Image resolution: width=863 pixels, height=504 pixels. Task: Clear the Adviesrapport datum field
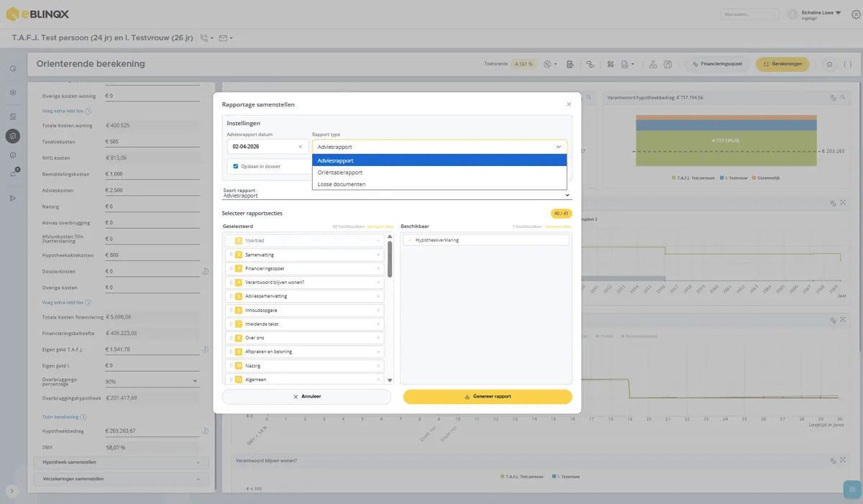point(301,147)
